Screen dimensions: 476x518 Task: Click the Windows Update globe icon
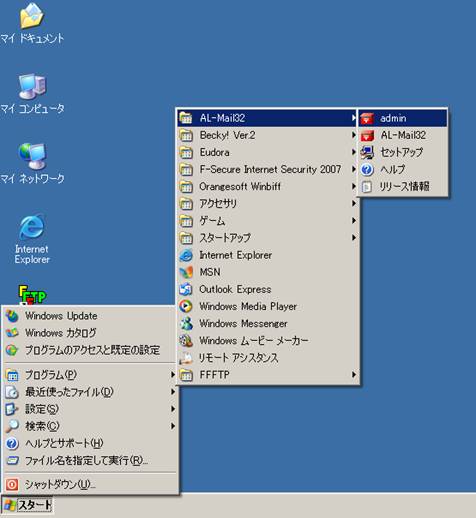coord(12,316)
